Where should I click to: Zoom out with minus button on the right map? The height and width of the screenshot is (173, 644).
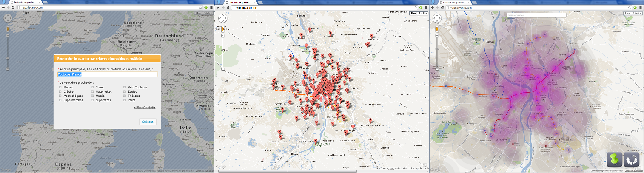[437, 68]
